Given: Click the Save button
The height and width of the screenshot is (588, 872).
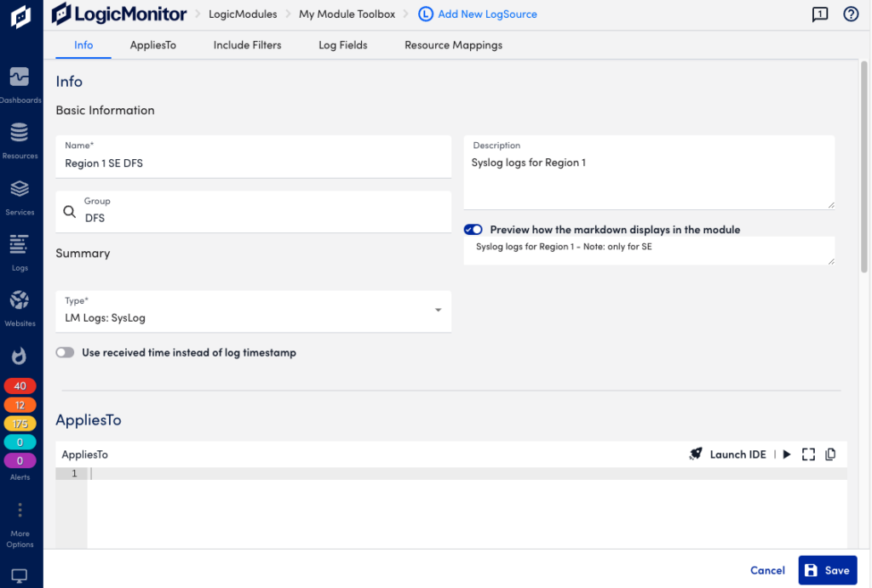Looking at the screenshot, I should (827, 570).
